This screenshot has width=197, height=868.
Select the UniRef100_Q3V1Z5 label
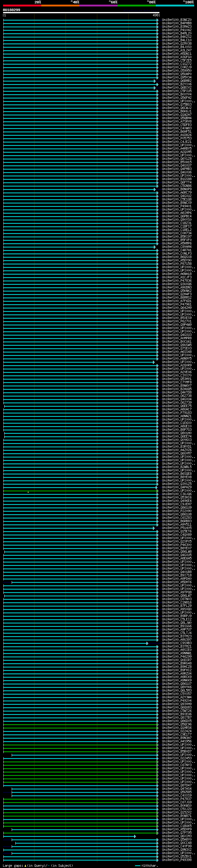pos(176,484)
